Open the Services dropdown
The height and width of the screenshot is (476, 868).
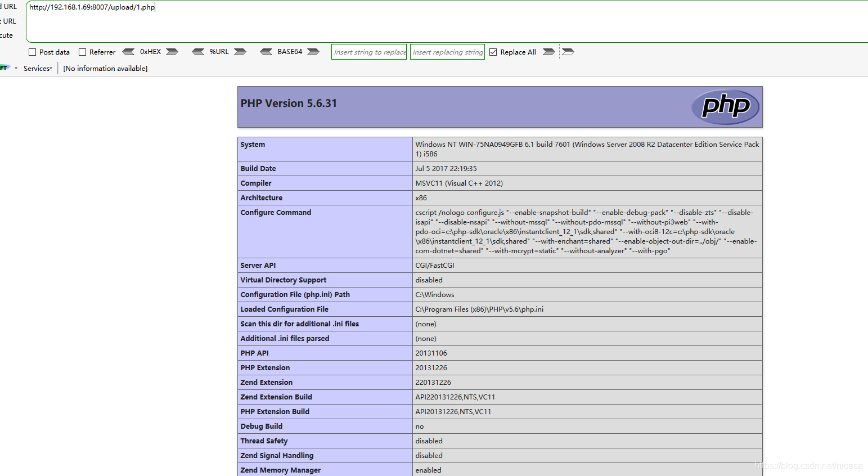(x=38, y=68)
